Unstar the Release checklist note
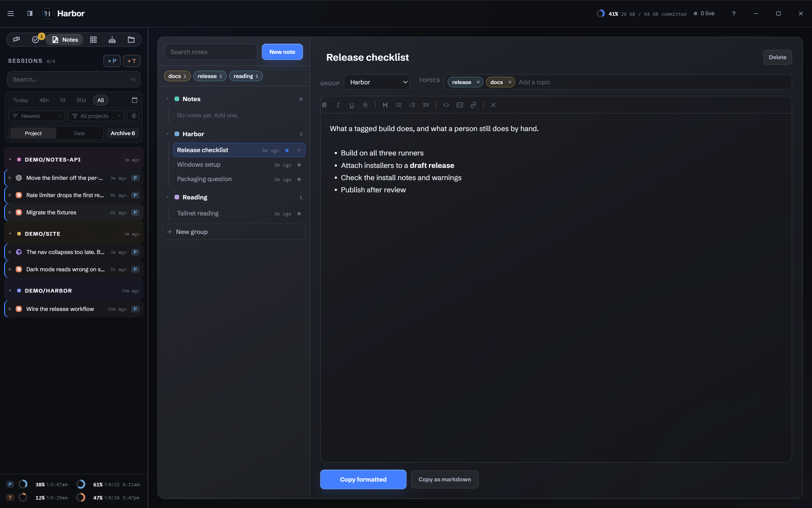The height and width of the screenshot is (508, 812). tap(287, 150)
